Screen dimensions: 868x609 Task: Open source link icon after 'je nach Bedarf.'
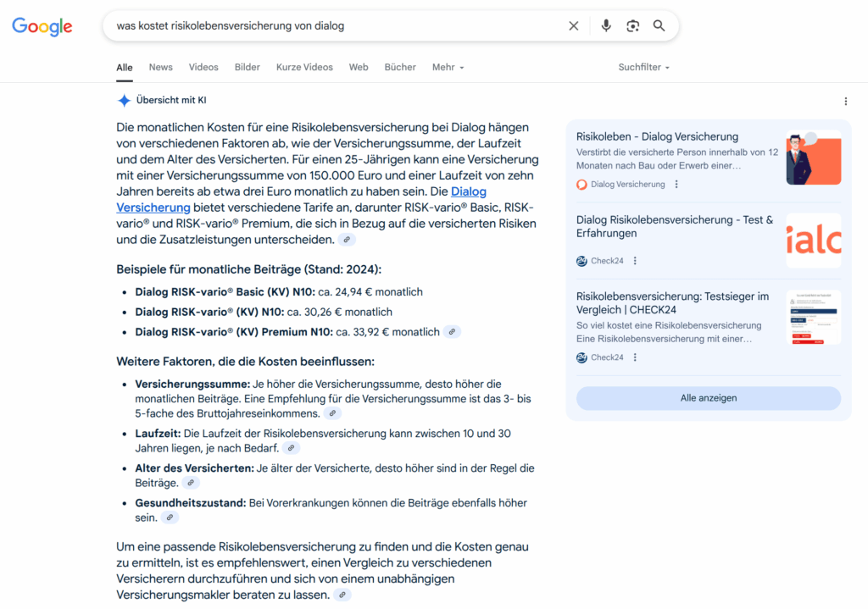click(291, 448)
